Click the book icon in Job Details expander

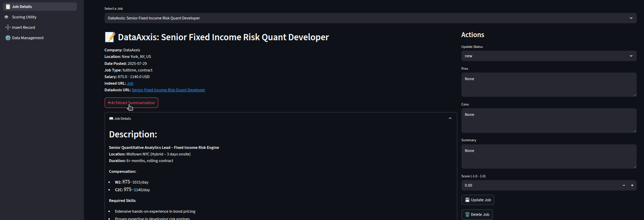[x=111, y=119]
